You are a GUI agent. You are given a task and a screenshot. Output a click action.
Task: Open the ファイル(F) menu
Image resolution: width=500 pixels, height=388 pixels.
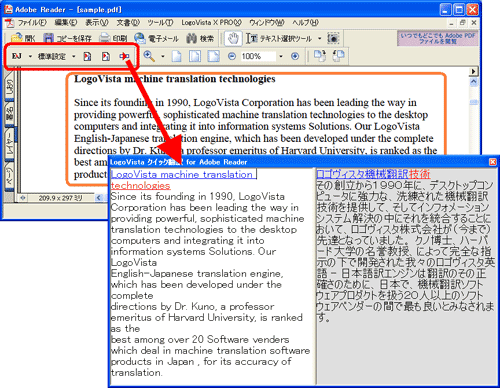(32, 23)
